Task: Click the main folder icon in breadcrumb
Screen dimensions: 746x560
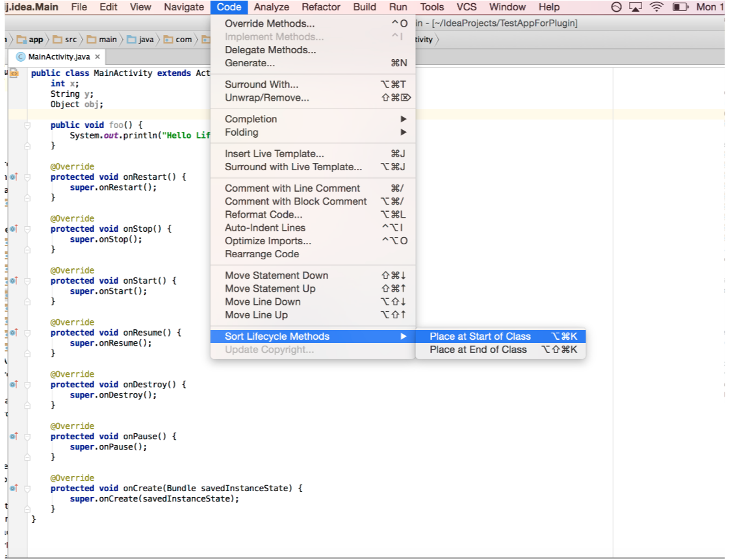Action: pos(92,40)
